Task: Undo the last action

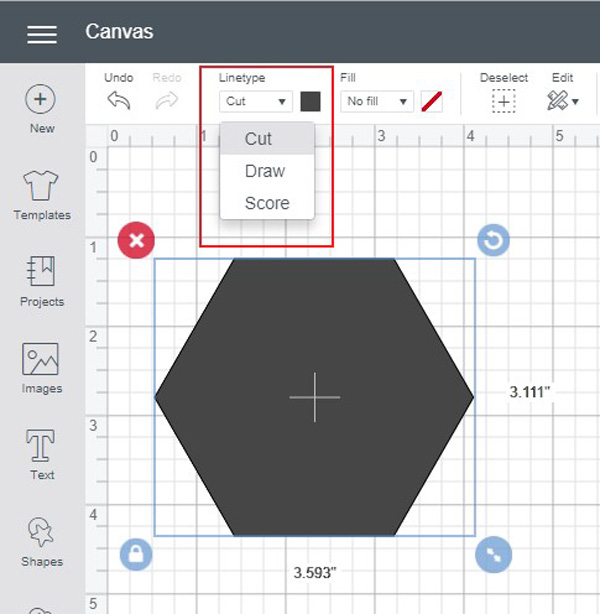Action: pos(119,101)
